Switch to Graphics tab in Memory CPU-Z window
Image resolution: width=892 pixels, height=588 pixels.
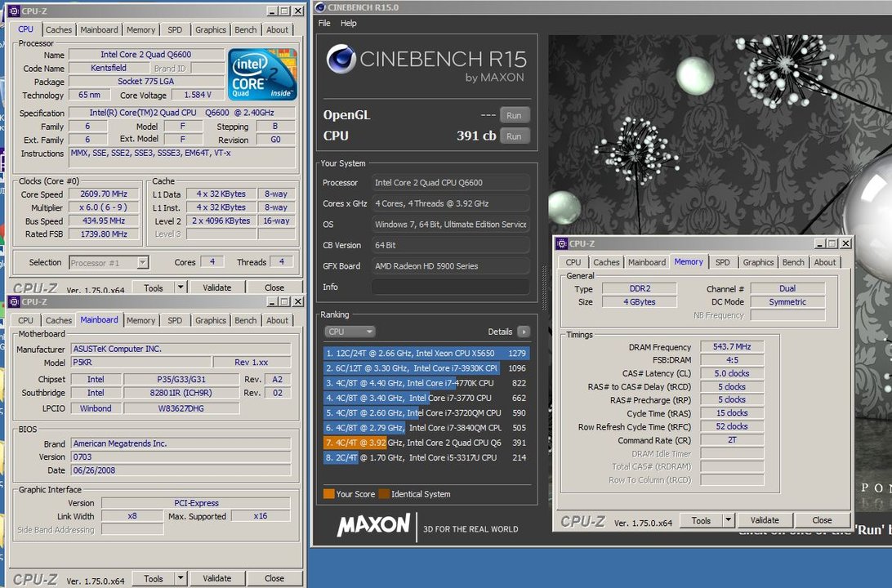pos(758,262)
